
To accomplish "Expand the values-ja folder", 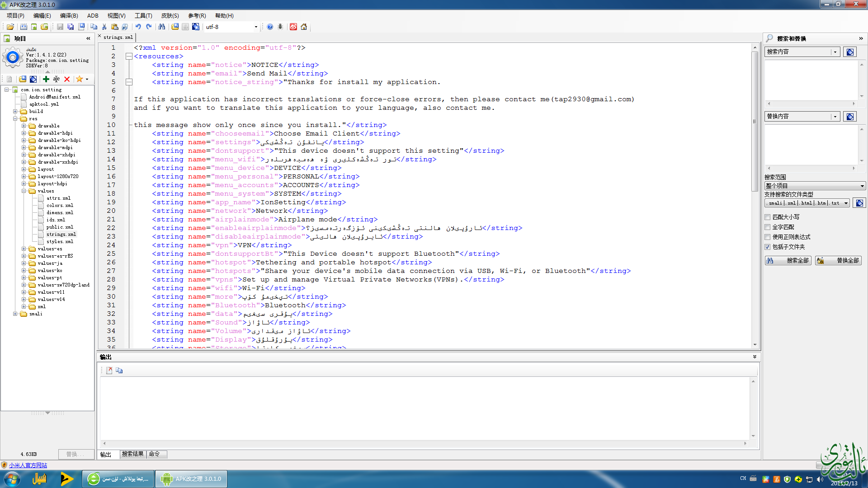I will (x=24, y=263).
